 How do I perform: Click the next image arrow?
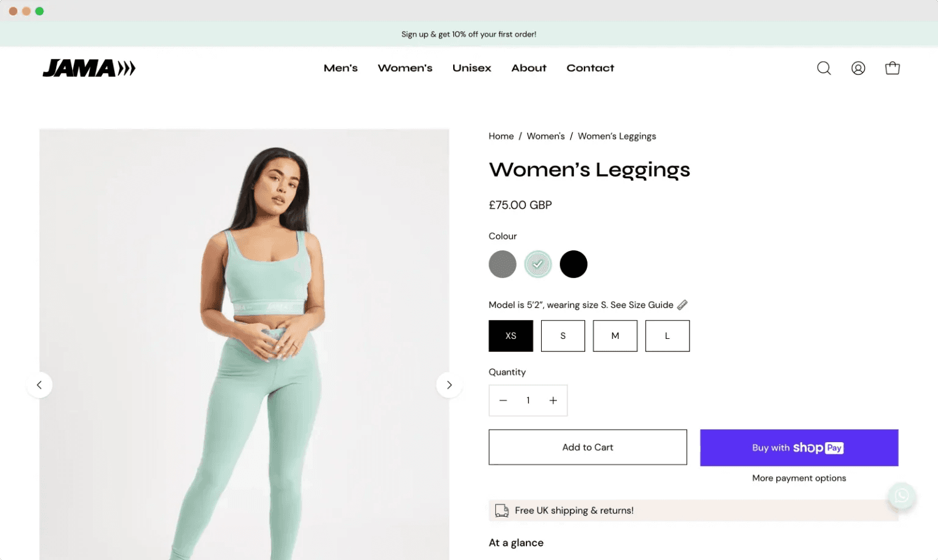[x=449, y=385]
